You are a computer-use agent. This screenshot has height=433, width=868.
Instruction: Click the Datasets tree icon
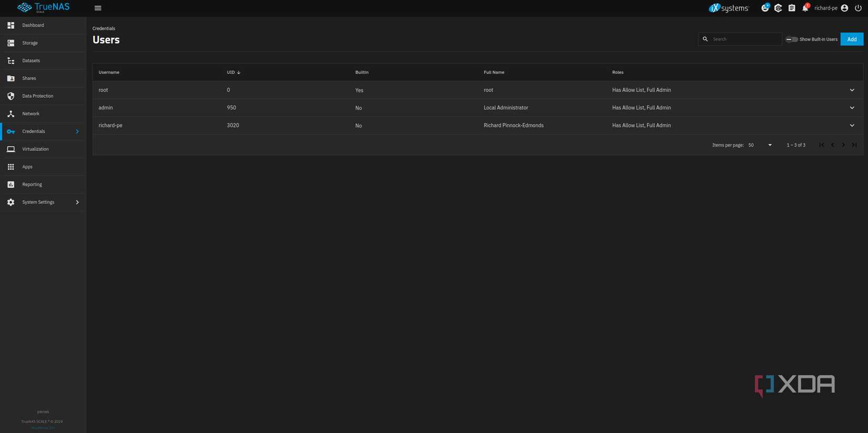11,60
